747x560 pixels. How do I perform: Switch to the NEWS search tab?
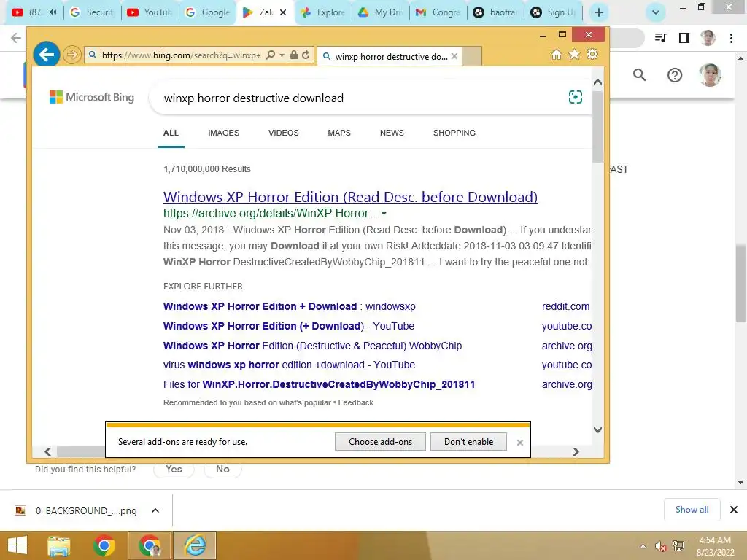(392, 133)
